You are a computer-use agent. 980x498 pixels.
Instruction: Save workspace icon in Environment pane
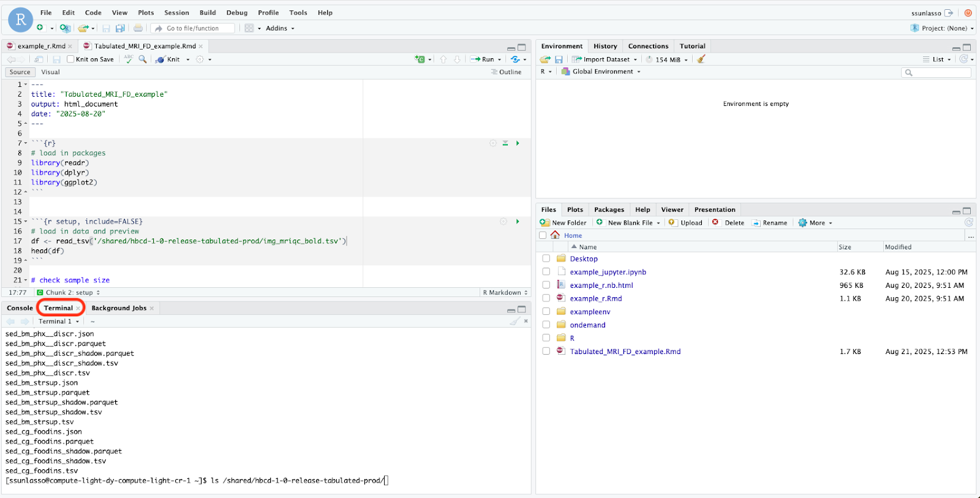(x=559, y=59)
